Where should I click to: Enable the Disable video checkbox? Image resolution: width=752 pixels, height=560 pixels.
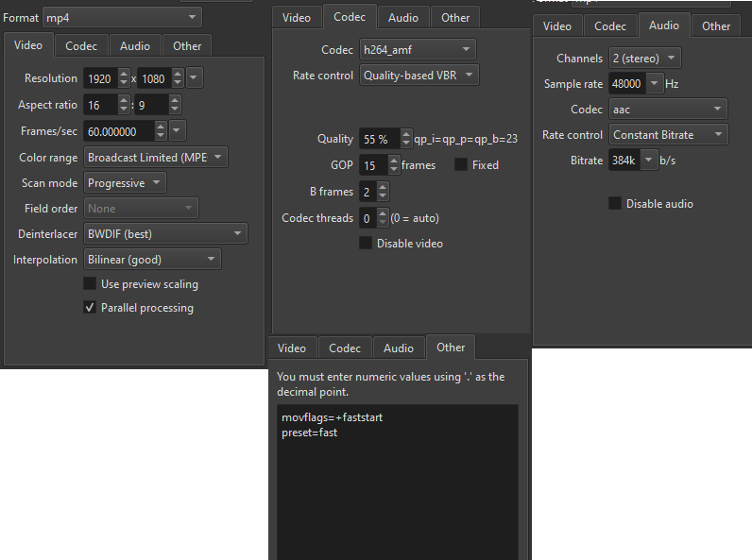366,243
